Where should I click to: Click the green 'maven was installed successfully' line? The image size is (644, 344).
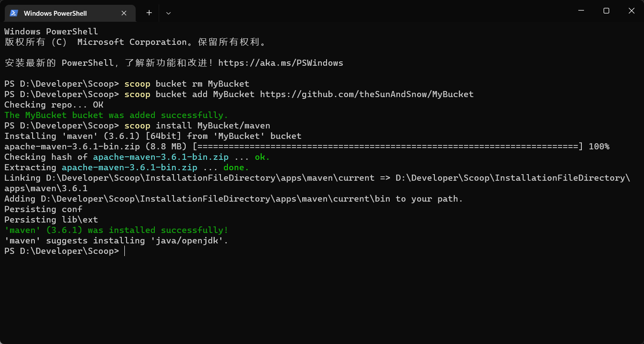pos(116,230)
